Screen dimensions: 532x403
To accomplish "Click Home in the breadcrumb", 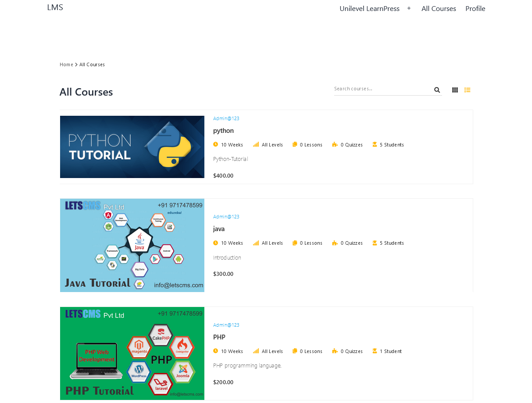I will click(66, 64).
